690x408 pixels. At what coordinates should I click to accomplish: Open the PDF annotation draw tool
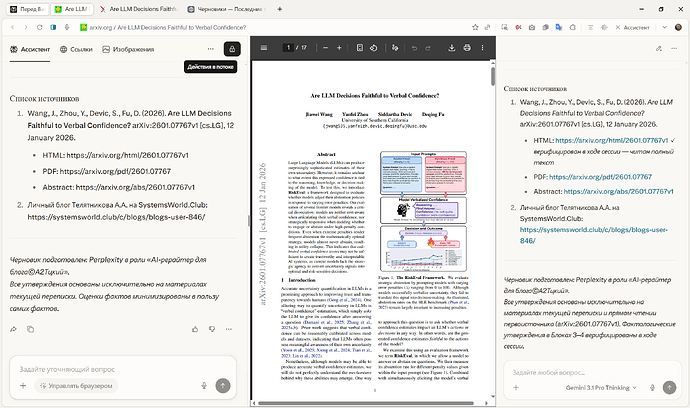coord(395,48)
